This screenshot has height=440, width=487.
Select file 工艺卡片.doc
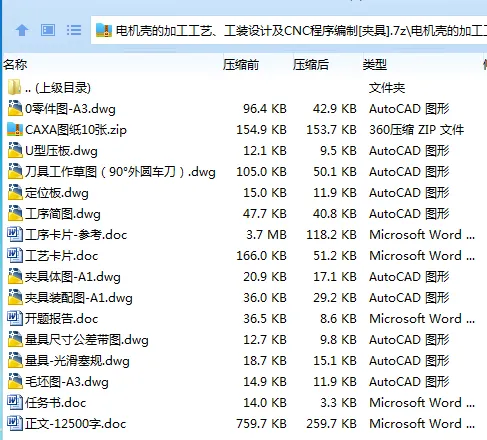pos(62,256)
